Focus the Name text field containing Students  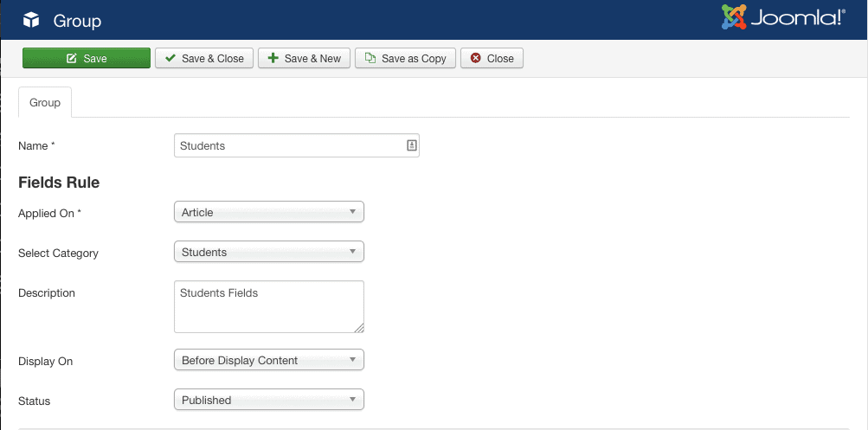pyautogui.click(x=288, y=145)
